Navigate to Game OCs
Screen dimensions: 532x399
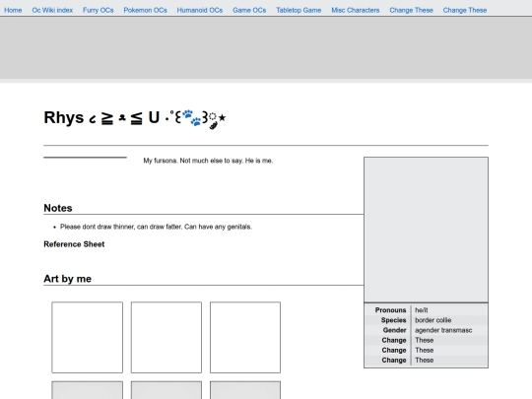coord(249,10)
